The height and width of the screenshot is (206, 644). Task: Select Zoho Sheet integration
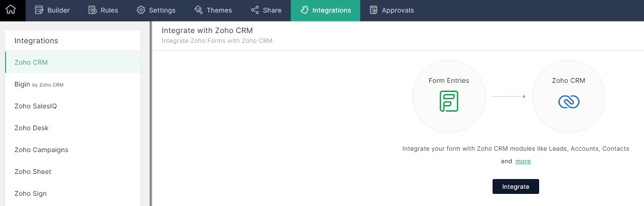[73, 172]
